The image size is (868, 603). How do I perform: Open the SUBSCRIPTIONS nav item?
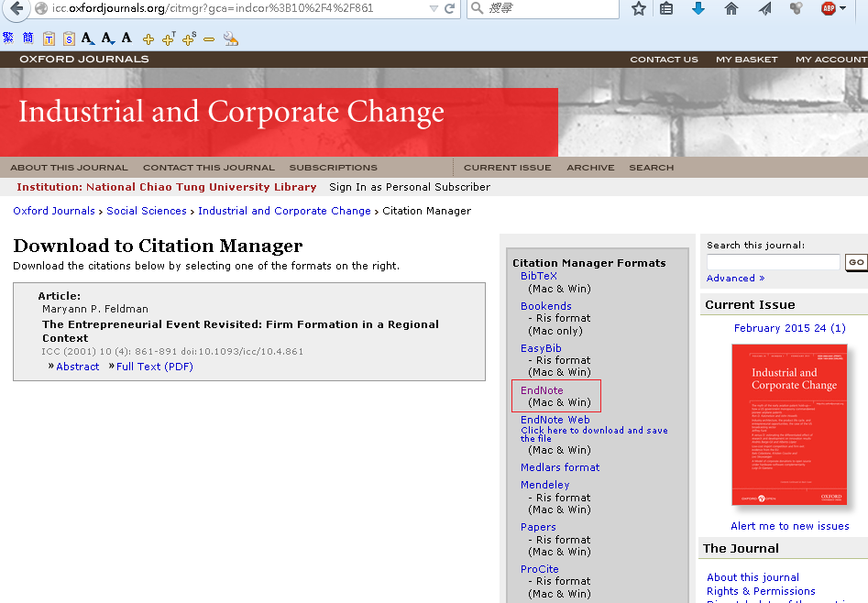point(334,167)
